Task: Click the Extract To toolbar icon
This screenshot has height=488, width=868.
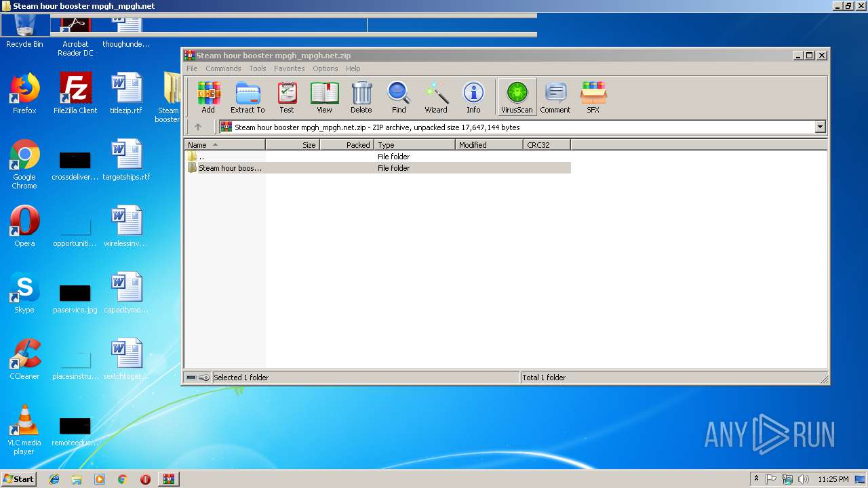Action: tap(248, 97)
